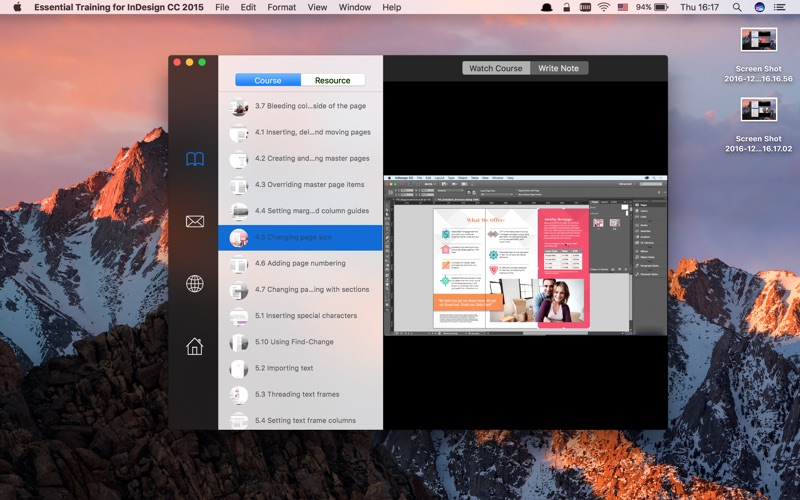Open the book courses sidebar icon
Image resolution: width=800 pixels, height=500 pixels.
(195, 159)
